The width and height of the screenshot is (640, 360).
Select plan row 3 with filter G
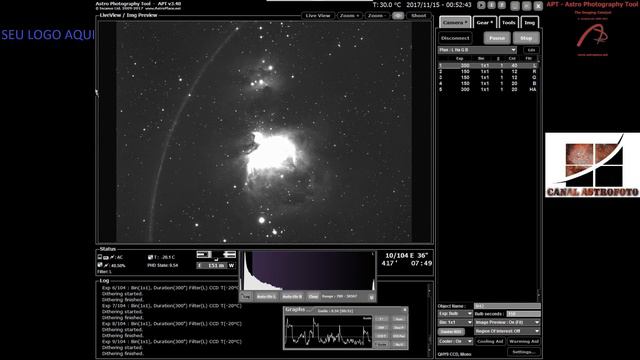(487, 77)
